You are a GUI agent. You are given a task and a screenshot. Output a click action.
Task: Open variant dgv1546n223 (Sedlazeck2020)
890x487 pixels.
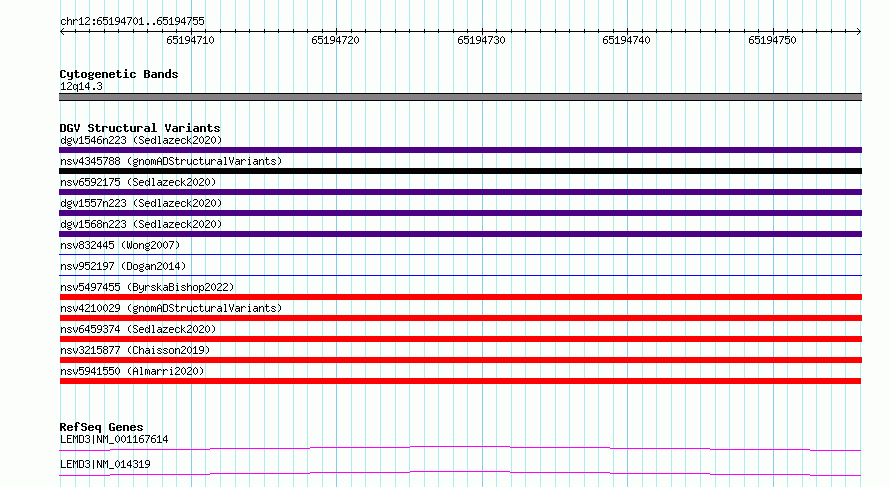point(141,140)
